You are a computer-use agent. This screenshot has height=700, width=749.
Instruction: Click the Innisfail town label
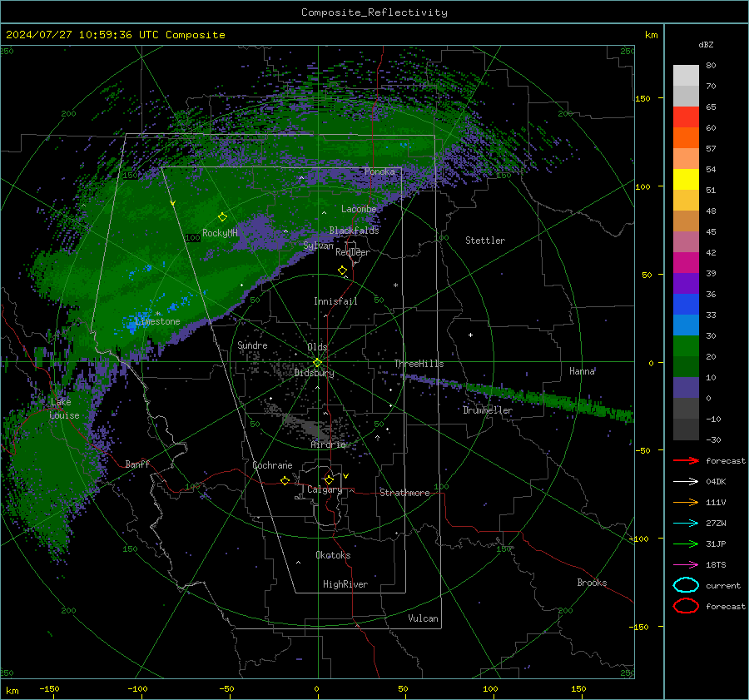click(335, 301)
